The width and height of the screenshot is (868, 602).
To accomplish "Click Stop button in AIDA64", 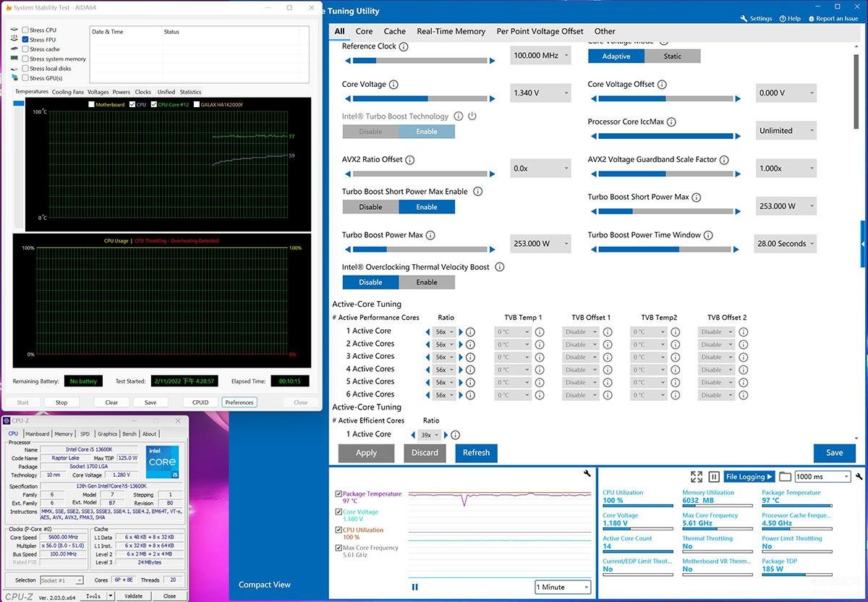I will [x=61, y=402].
